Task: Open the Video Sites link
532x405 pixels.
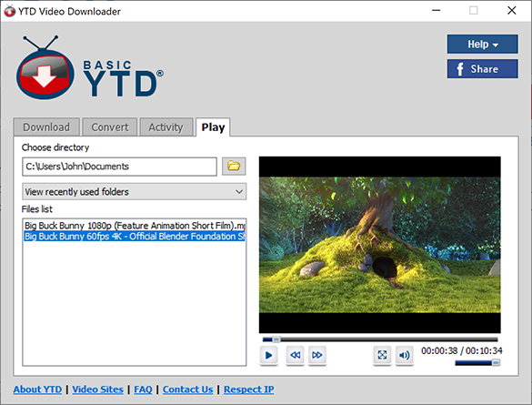Action: pos(97,390)
